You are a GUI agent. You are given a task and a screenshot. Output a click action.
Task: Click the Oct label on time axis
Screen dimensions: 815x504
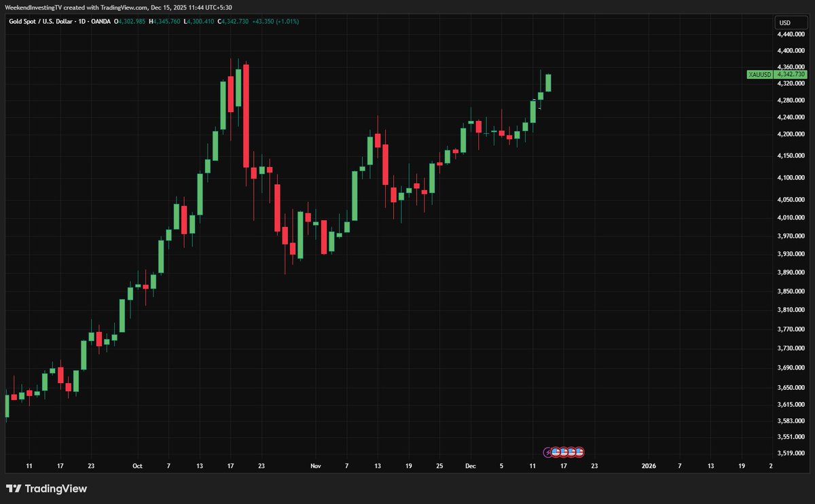coord(137,467)
